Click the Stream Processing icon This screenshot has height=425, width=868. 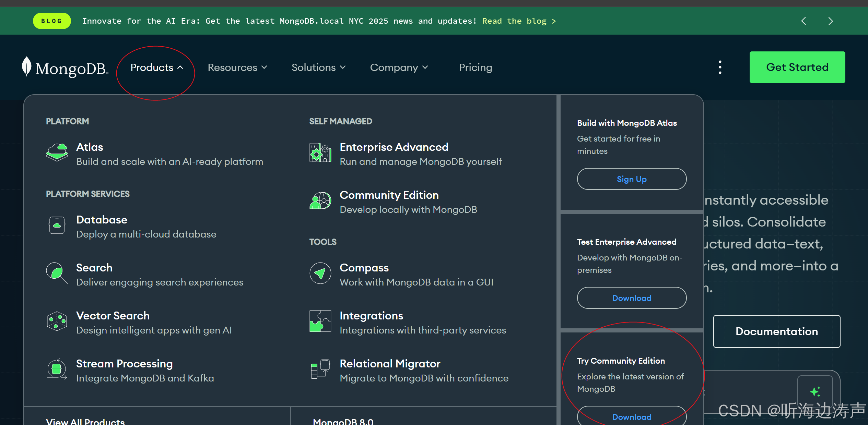tap(57, 369)
